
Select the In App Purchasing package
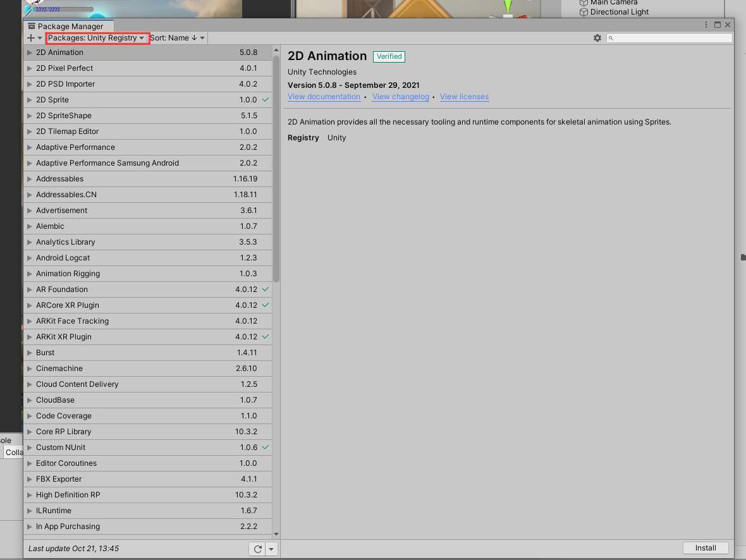[x=147, y=527]
